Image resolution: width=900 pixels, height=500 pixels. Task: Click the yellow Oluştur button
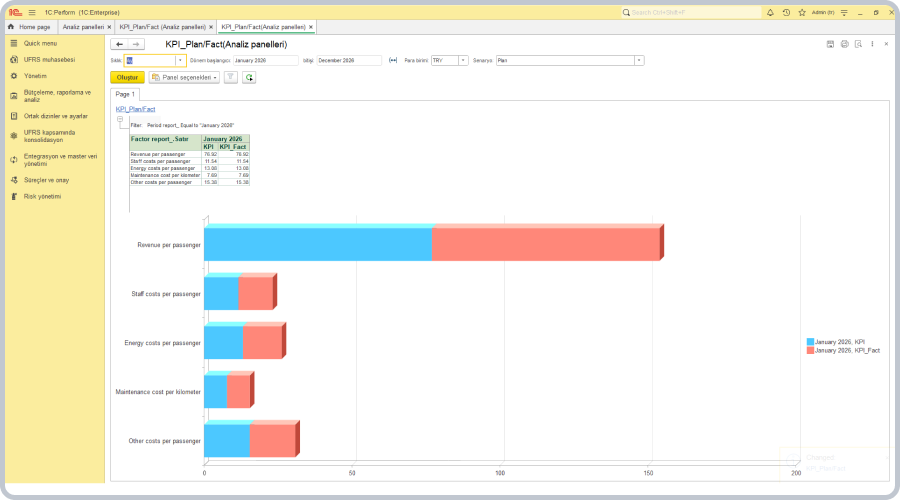click(127, 77)
